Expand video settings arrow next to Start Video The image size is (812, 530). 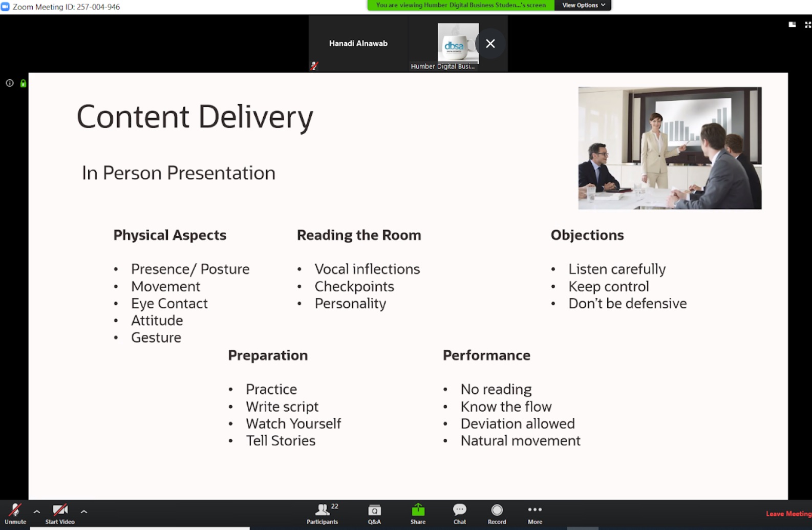pos(84,512)
